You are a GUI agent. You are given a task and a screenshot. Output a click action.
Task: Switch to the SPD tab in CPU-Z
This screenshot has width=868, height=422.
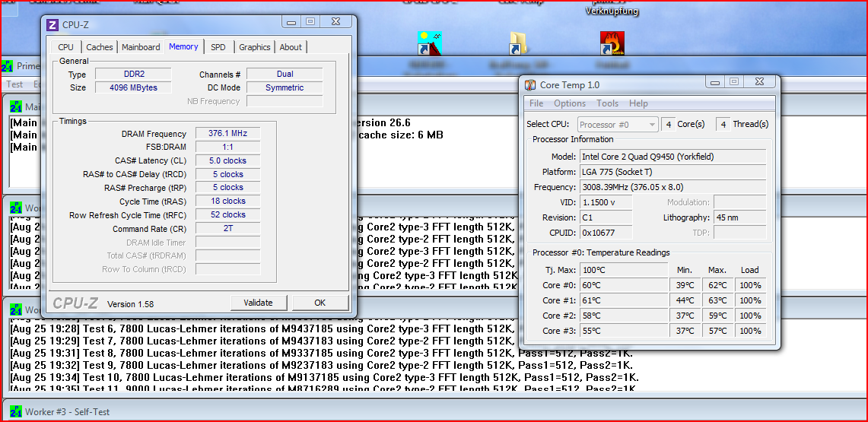(x=218, y=47)
